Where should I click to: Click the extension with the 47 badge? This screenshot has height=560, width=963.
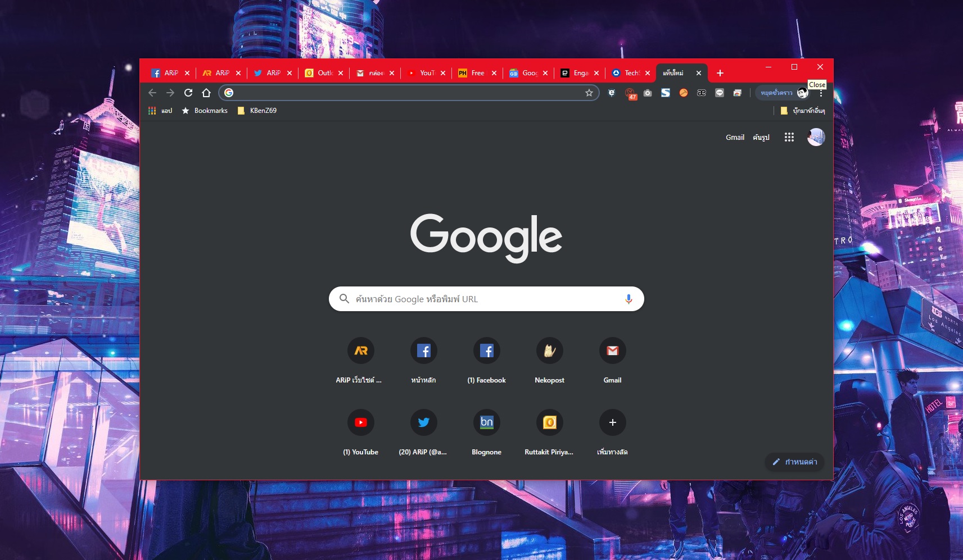point(630,93)
